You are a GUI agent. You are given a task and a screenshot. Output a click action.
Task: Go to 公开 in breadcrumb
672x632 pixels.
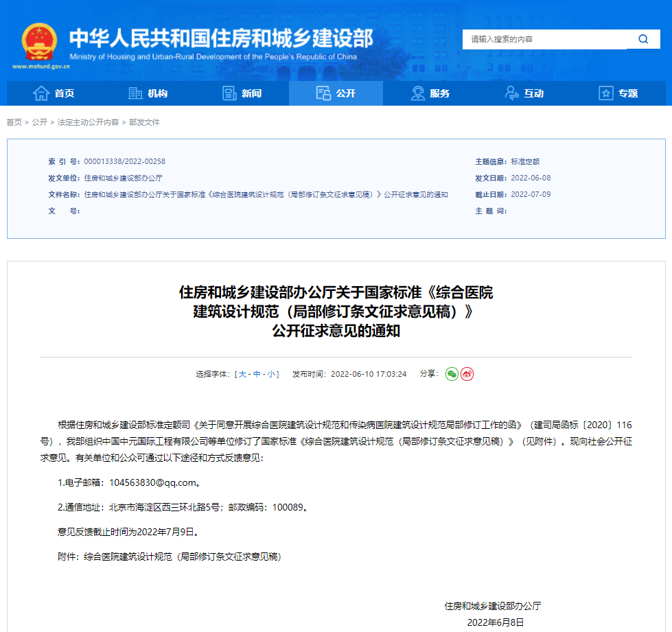(x=39, y=123)
